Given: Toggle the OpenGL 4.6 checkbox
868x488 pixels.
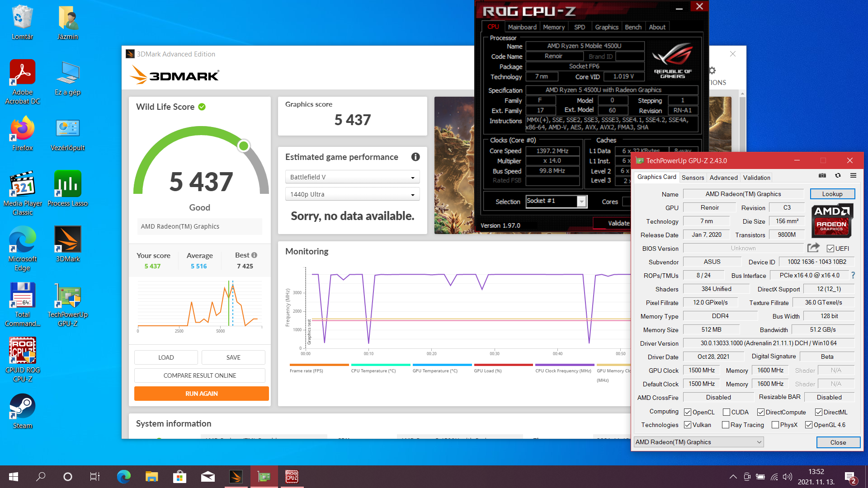Looking at the screenshot, I should click(809, 425).
